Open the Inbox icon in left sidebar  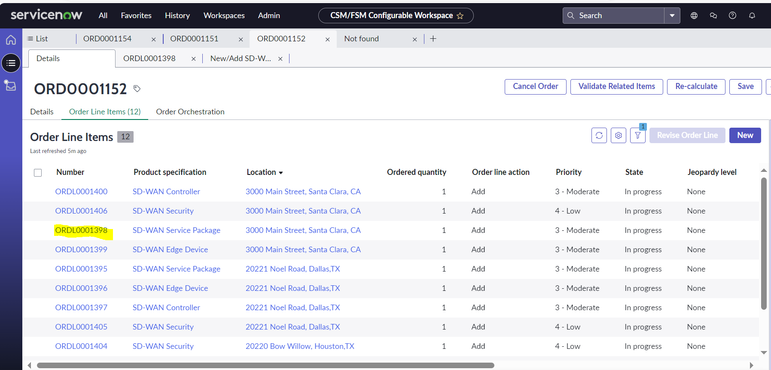10,86
